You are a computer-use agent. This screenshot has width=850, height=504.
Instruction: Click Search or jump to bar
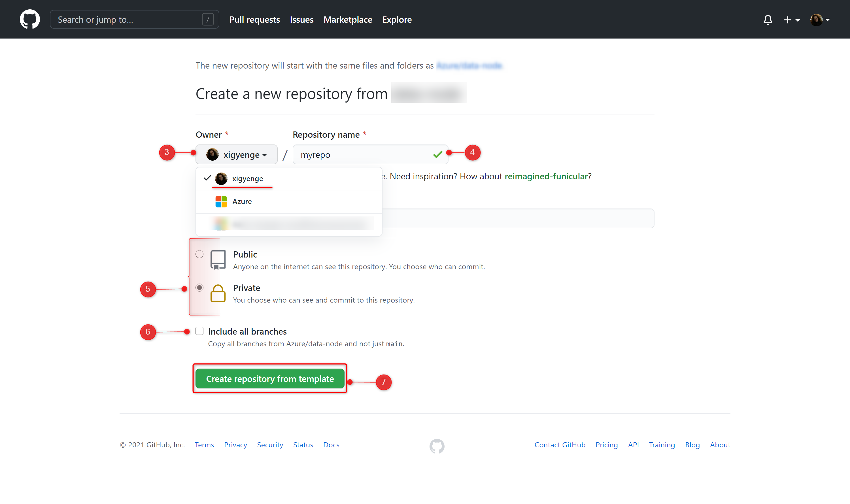click(133, 19)
